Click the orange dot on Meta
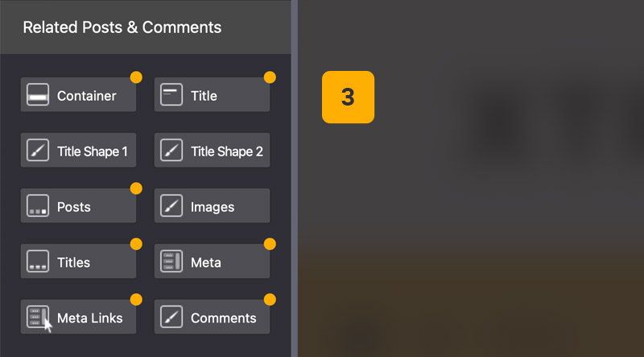This screenshot has width=644, height=357. 270,244
